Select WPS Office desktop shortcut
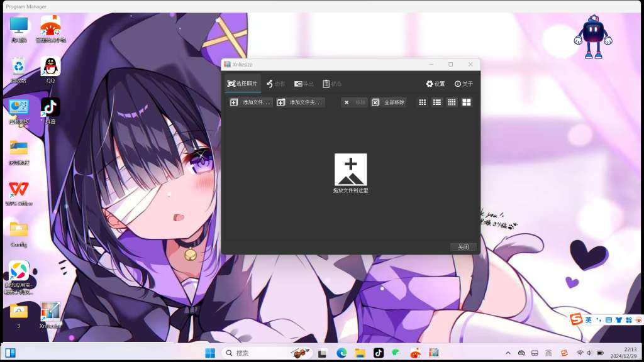Screen dimensions: 644x362 pos(19,193)
